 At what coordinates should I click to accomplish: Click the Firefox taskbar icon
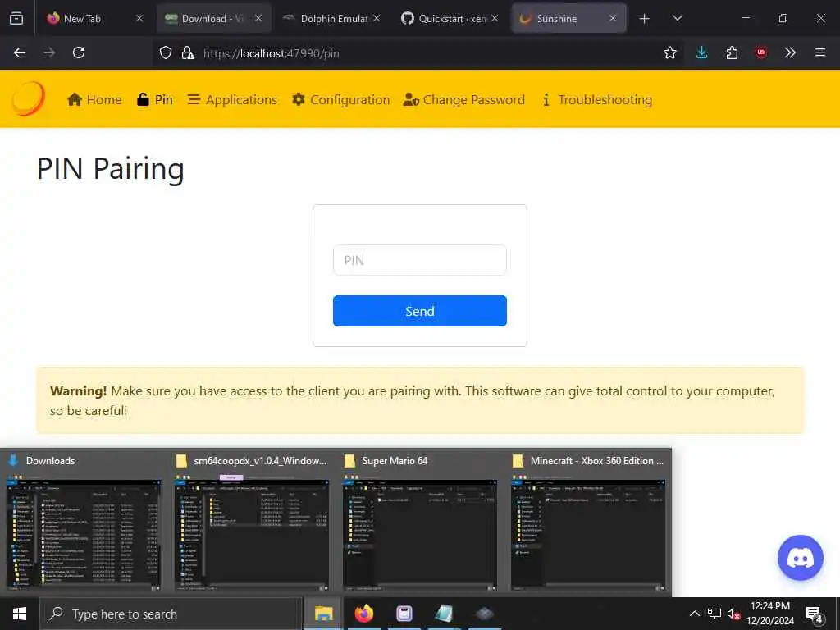point(363,614)
